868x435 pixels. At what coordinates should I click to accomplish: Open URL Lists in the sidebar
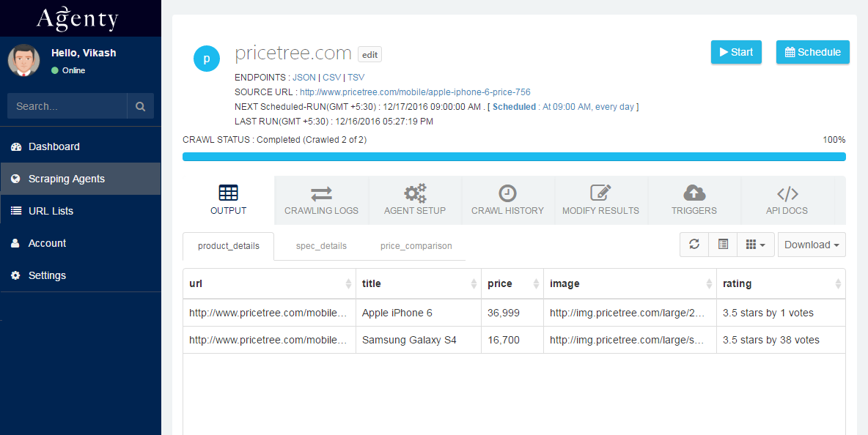80,211
